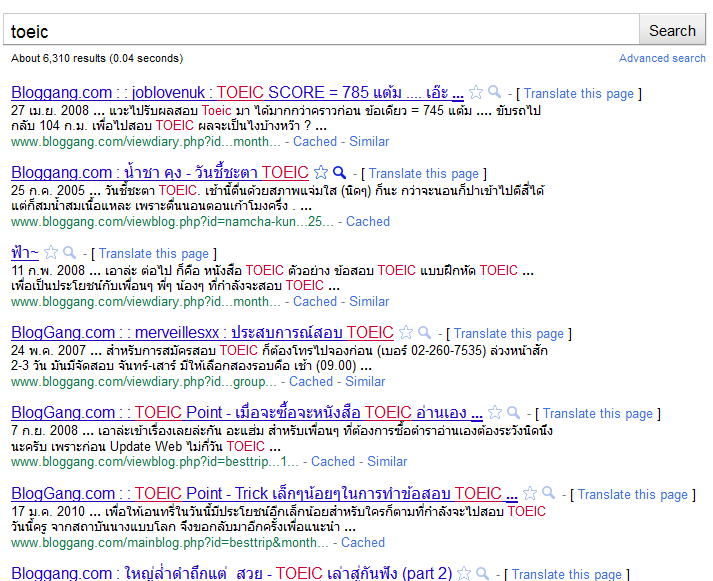
Task: Open Bloggang น้ำชา คุง TOEIC result
Action: 160,172
